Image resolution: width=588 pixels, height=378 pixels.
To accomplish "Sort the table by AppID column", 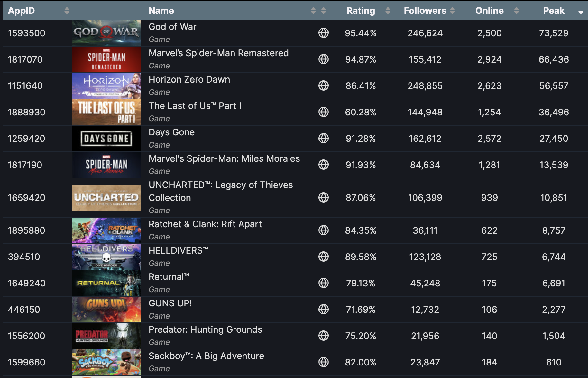I will click(21, 11).
